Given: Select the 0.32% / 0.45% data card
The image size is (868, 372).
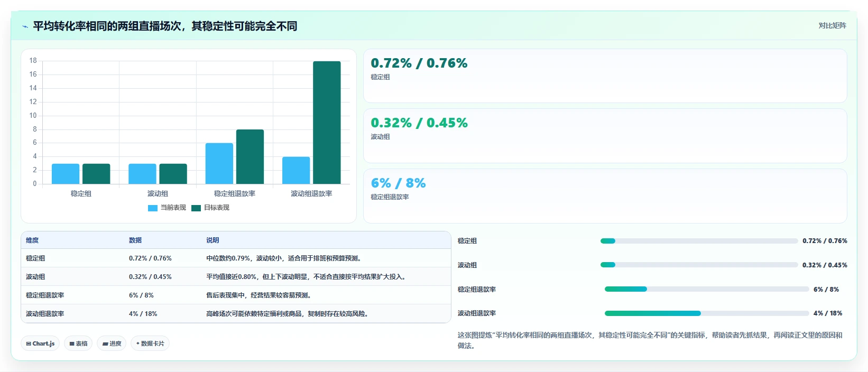Looking at the screenshot, I should pyautogui.click(x=605, y=136).
